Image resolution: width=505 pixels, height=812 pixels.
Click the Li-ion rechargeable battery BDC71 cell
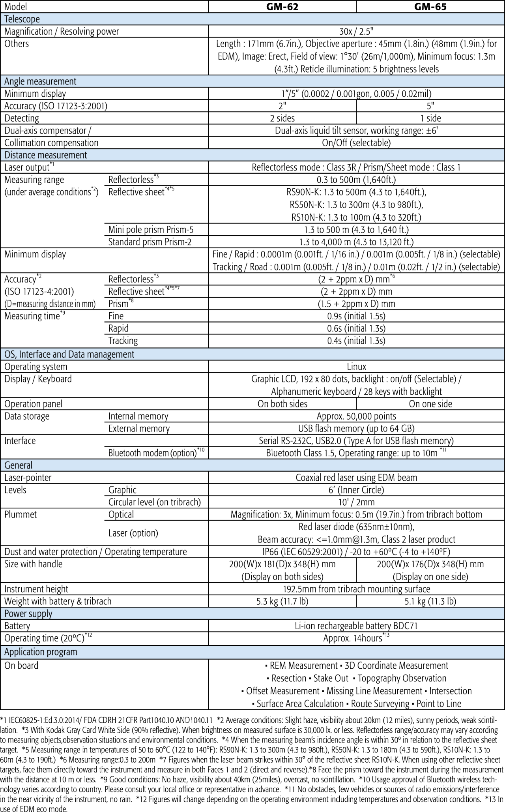pos(356,626)
